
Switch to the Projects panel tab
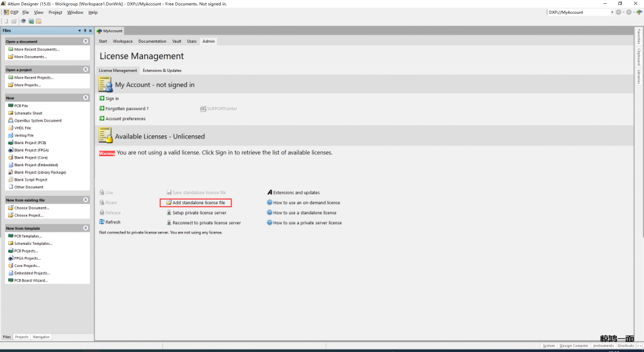(x=21, y=337)
